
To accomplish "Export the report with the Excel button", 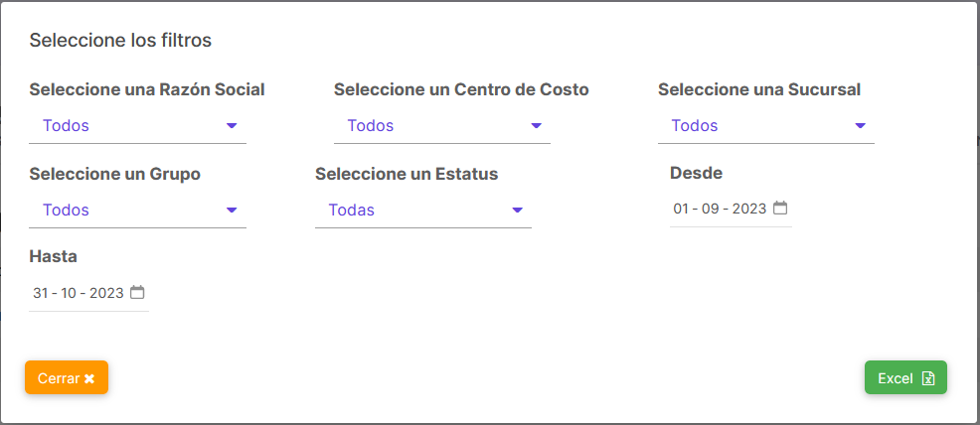I will (x=905, y=377).
